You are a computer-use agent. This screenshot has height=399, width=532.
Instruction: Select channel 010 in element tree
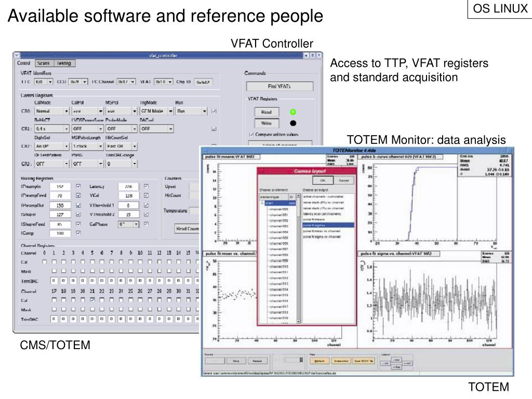[x=279, y=267]
